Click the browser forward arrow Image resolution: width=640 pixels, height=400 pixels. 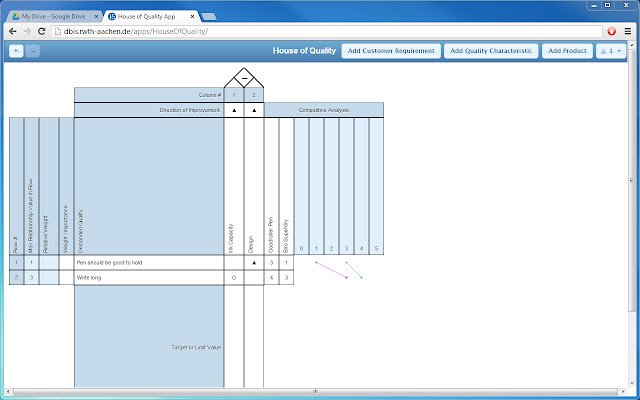[x=27, y=31]
